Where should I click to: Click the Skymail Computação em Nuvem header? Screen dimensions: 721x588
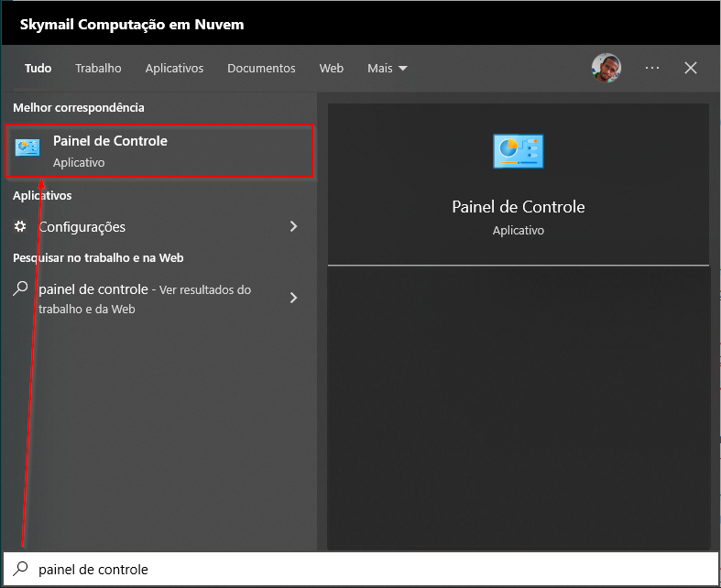pyautogui.click(x=132, y=25)
